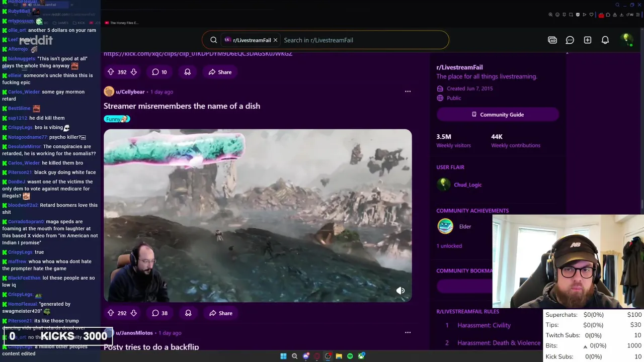This screenshot has width=644, height=362.
Task: Open the 10 comments on top post
Action: coord(159,72)
